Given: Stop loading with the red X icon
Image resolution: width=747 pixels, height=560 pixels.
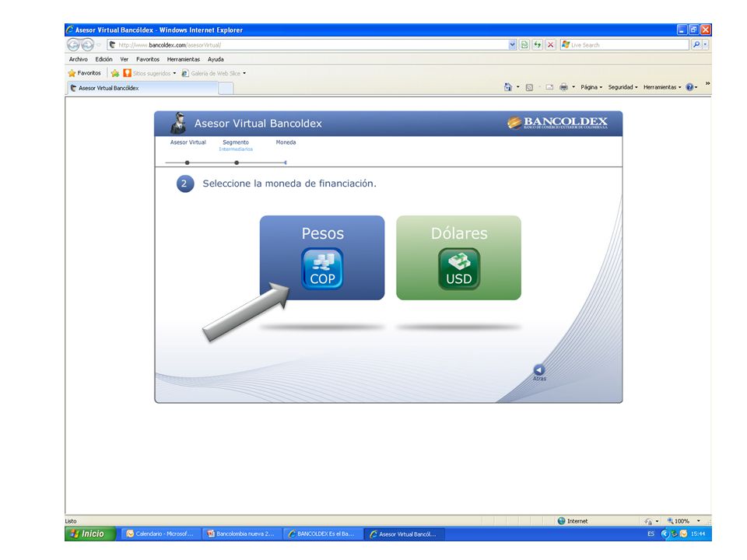Looking at the screenshot, I should [x=551, y=45].
